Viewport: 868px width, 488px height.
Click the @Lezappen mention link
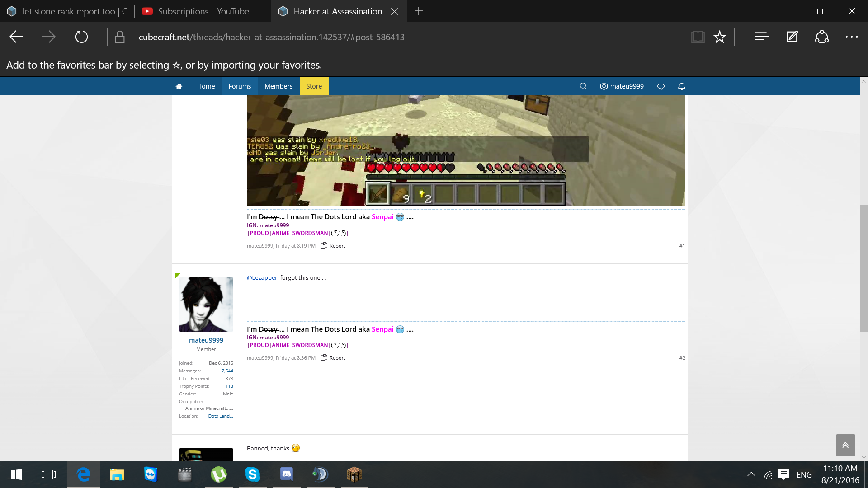pos(262,277)
